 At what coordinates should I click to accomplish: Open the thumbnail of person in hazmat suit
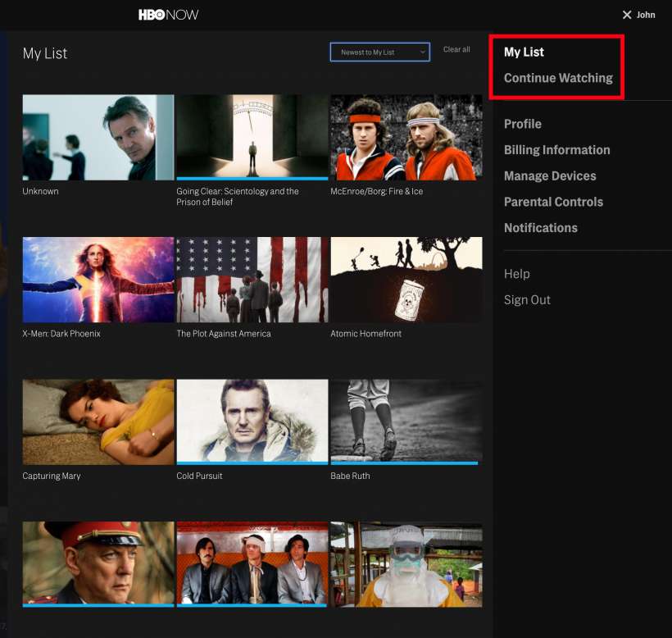[406, 564]
